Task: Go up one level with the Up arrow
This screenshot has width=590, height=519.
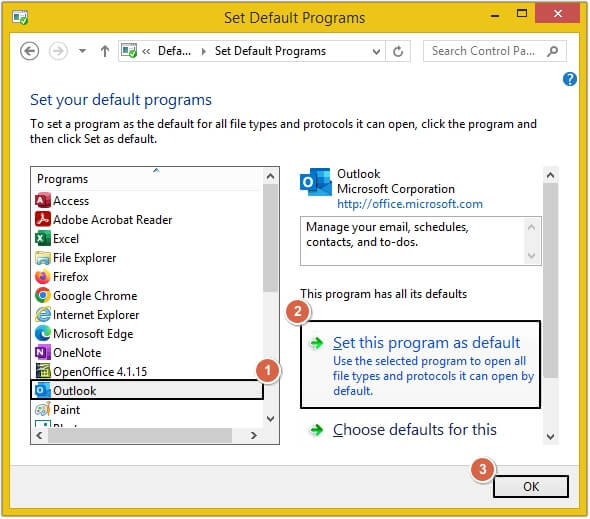Action: tap(105, 51)
